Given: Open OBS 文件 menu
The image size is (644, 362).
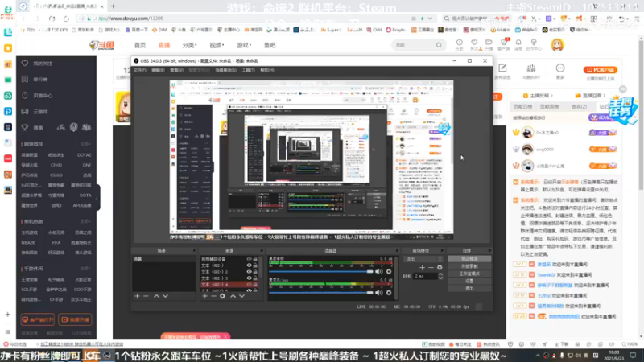Looking at the screenshot, I should [139, 70].
